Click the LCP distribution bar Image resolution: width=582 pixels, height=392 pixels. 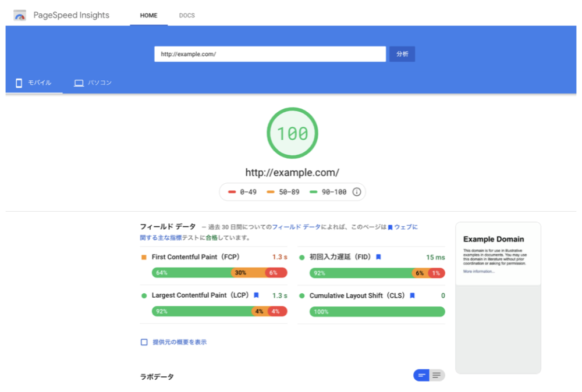click(219, 311)
